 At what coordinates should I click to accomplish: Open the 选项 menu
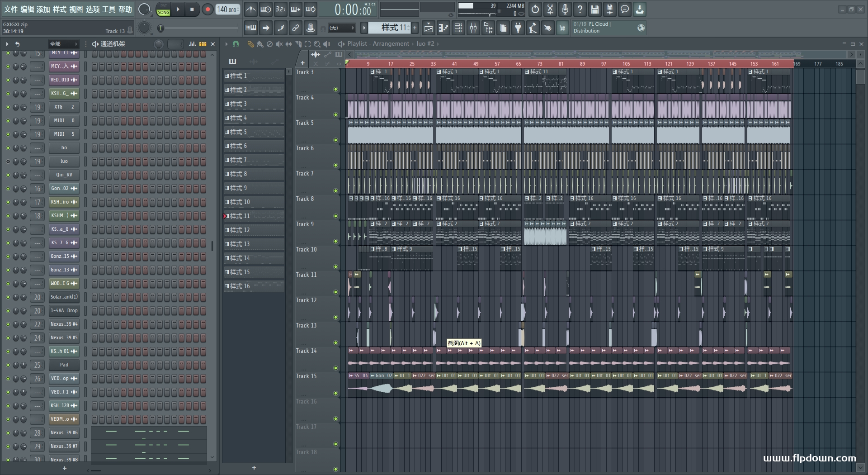pyautogui.click(x=93, y=9)
